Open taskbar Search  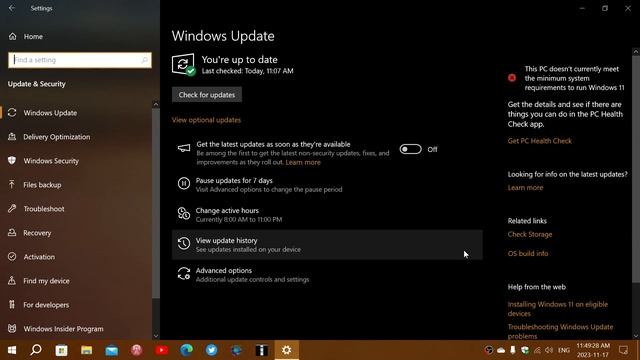[36, 350]
